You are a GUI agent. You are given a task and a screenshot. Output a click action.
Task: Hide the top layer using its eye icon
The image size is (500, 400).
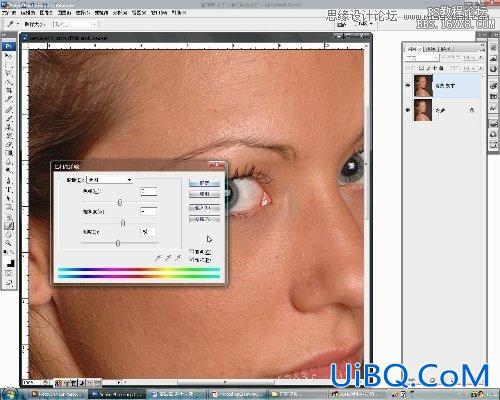click(x=408, y=86)
